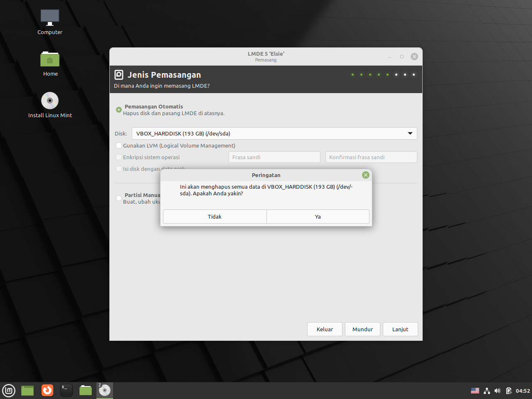Image resolution: width=532 pixels, height=399 pixels.
Task: Confirm with Ya in warning dialog
Action: pyautogui.click(x=318, y=217)
